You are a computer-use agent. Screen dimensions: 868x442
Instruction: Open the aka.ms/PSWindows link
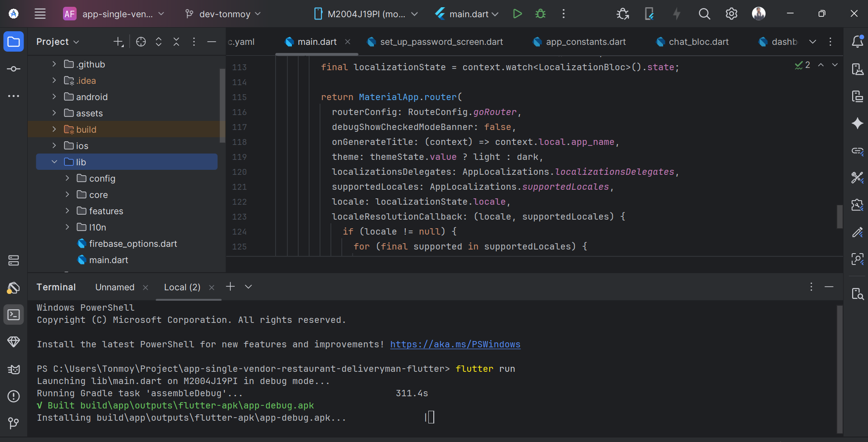(455, 344)
